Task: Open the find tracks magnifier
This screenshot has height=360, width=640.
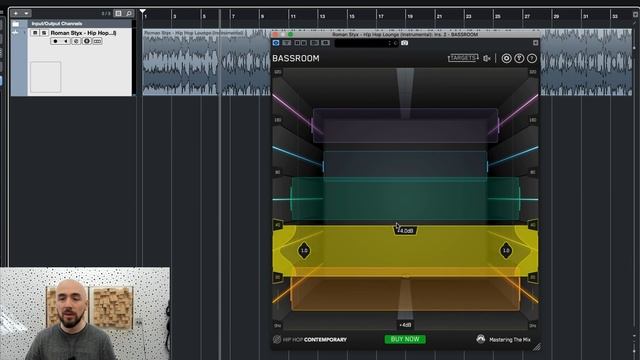Action: coord(129,13)
